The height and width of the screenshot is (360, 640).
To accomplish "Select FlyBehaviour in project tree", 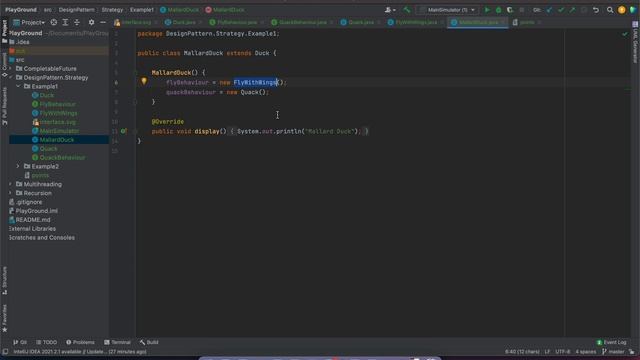I will [x=58, y=104].
